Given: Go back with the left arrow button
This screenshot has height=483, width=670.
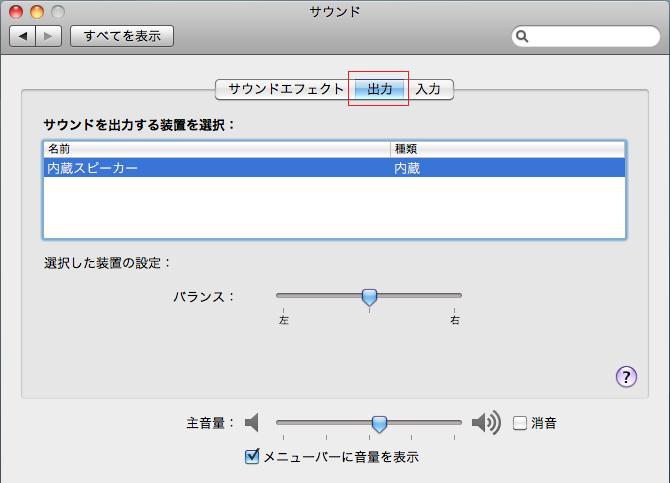Looking at the screenshot, I should click(x=23, y=36).
